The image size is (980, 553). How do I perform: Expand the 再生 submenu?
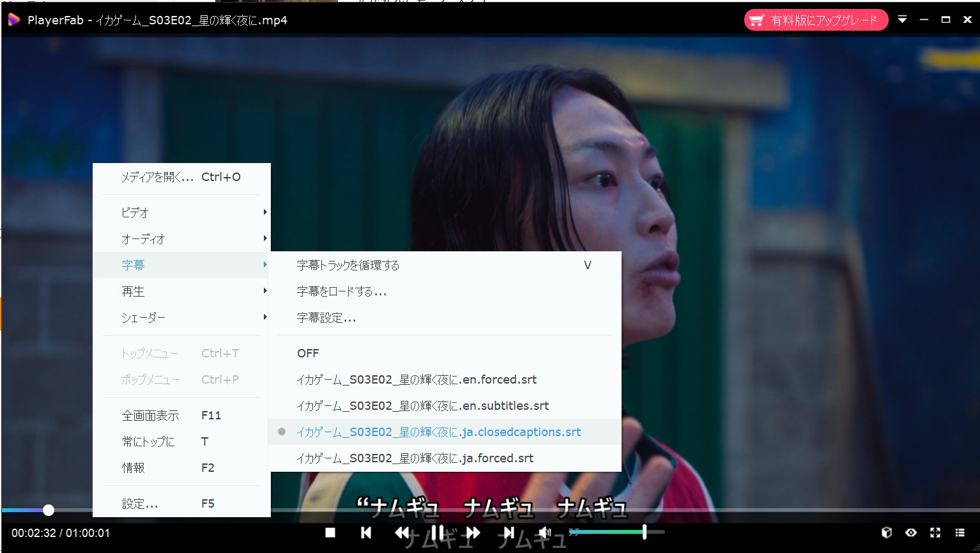click(181, 291)
